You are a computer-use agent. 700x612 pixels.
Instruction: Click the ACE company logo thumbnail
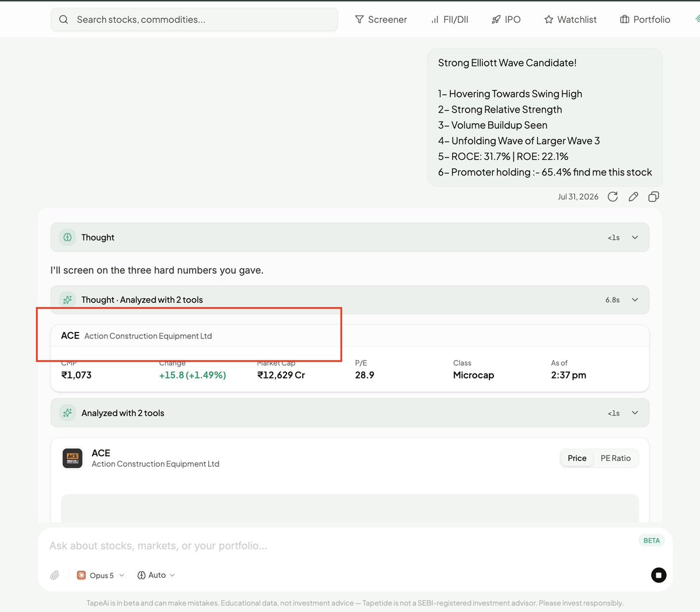click(72, 458)
